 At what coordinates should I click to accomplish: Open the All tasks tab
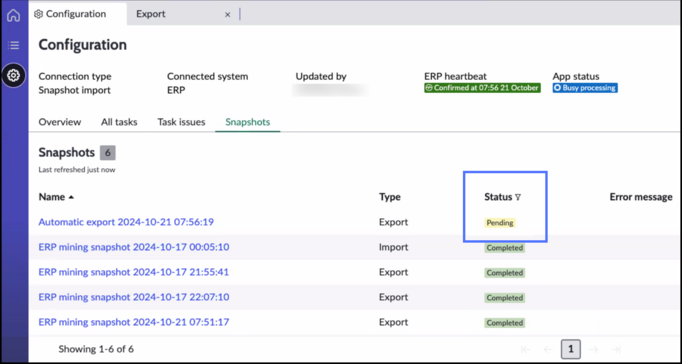click(x=119, y=122)
